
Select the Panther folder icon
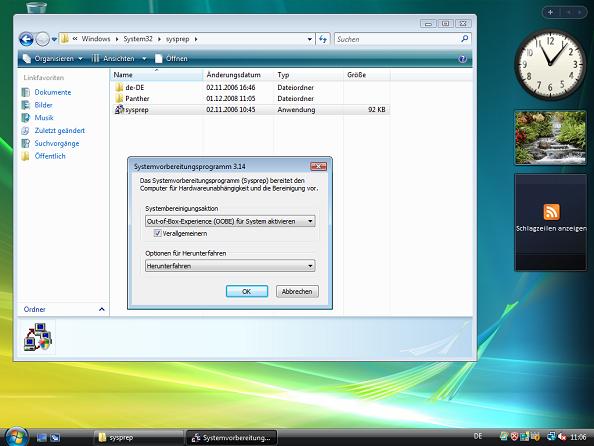119,99
